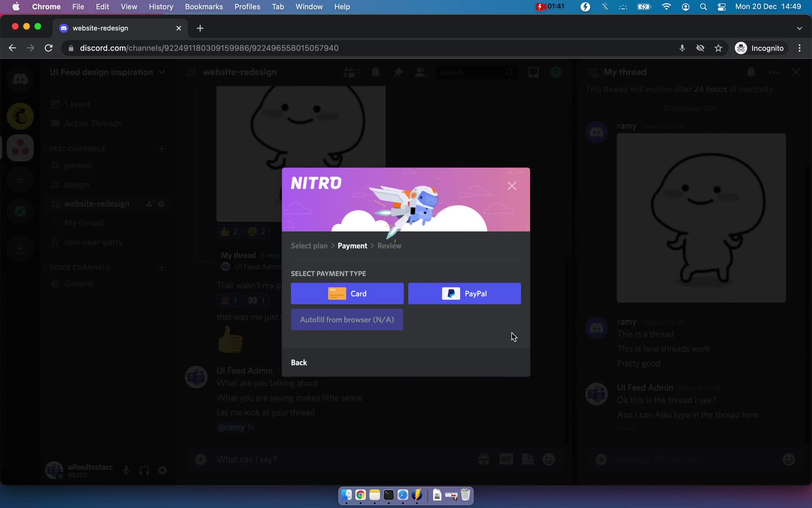
Task: Open emoji picker in main chat
Action: coord(549,459)
